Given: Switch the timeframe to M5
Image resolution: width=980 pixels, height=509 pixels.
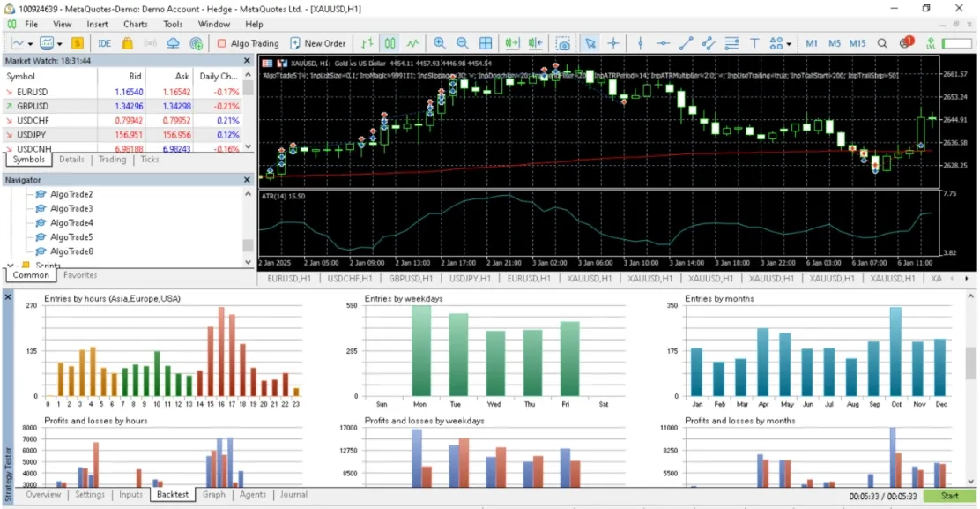Looking at the screenshot, I should [x=835, y=43].
